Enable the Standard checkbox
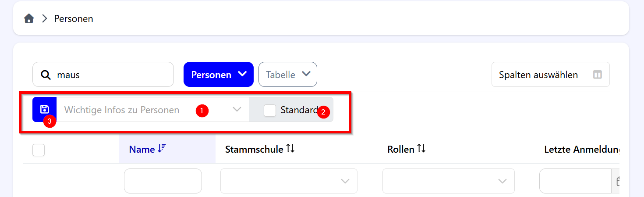 (x=270, y=111)
